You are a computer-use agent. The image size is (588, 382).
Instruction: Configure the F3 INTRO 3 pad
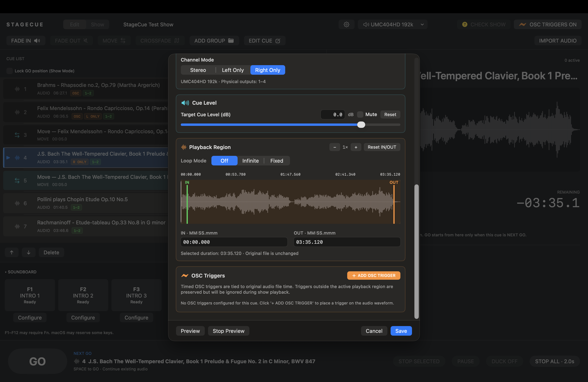136,317
